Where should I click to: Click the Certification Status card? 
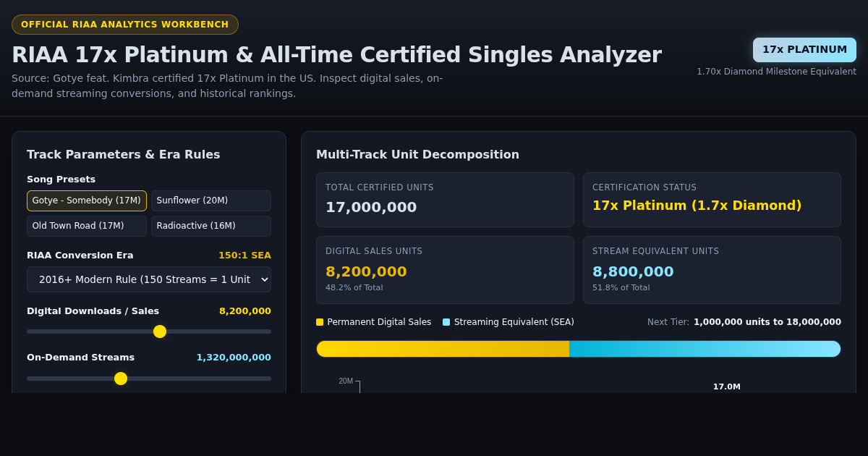tap(712, 200)
